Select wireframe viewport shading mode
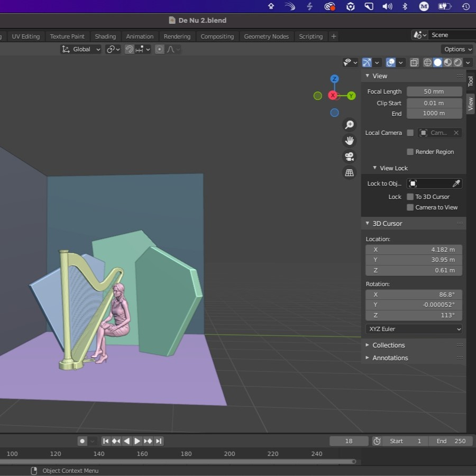Image resolution: width=476 pixels, height=476 pixels. tap(428, 62)
